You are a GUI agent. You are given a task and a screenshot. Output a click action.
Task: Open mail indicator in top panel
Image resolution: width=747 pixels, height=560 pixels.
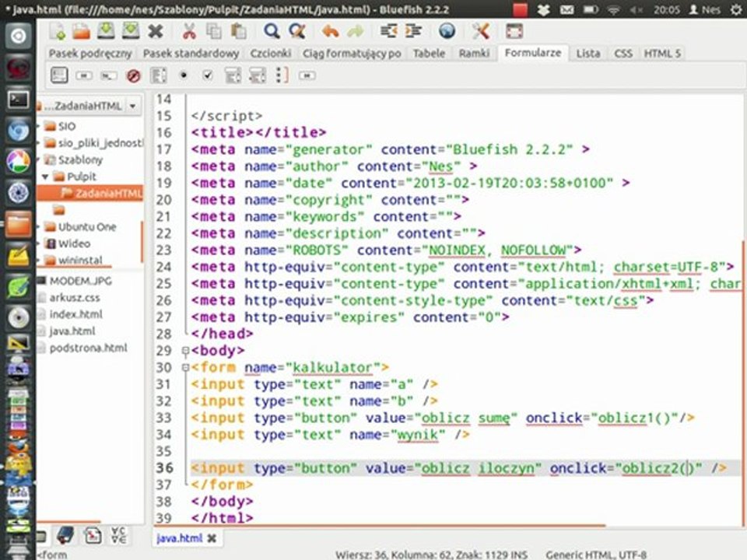(566, 9)
